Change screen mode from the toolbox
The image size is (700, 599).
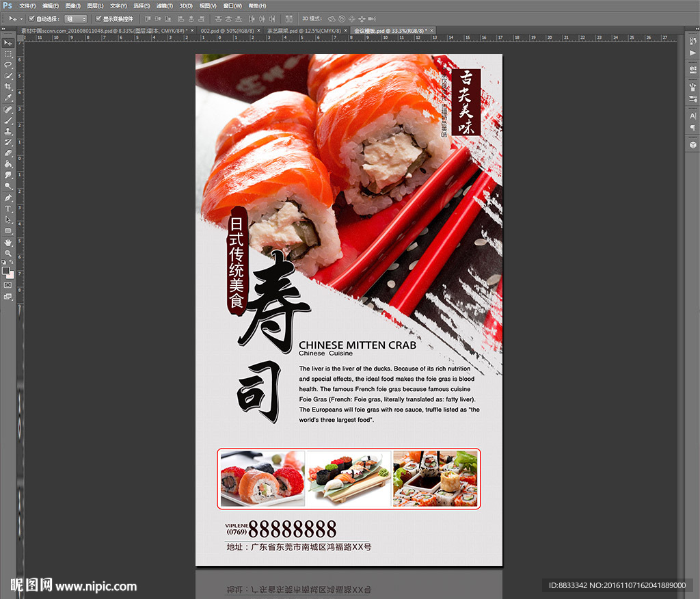point(8,297)
